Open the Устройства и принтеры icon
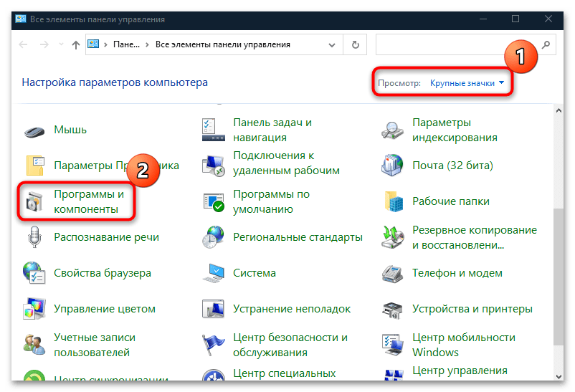Image resolution: width=575 pixels, height=392 pixels. [x=394, y=309]
